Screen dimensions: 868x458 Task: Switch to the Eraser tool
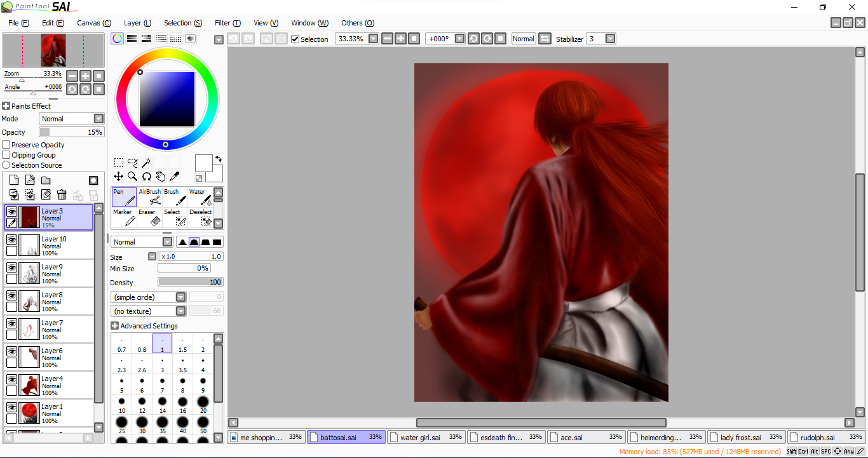[x=149, y=217]
